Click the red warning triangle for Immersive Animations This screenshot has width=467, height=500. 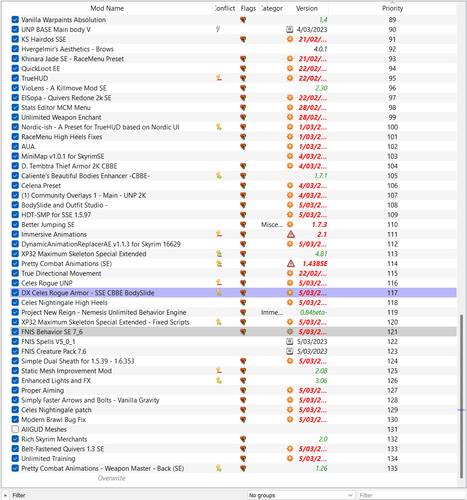pos(291,234)
